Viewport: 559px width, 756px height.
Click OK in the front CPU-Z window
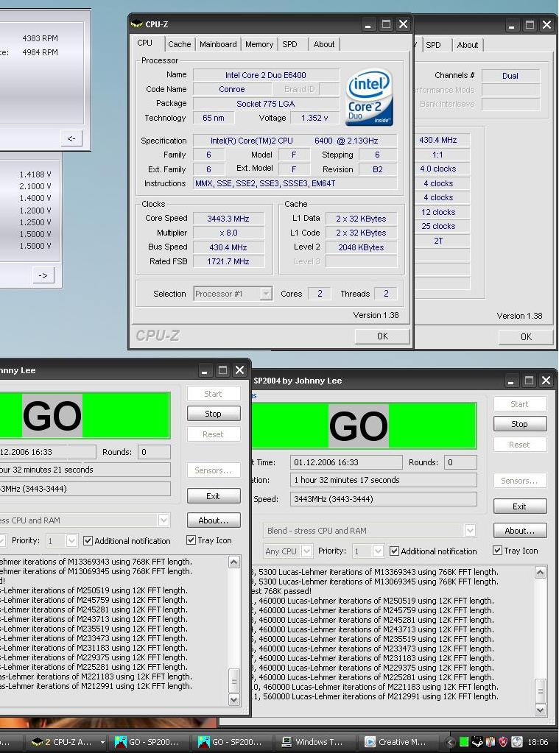[x=382, y=336]
